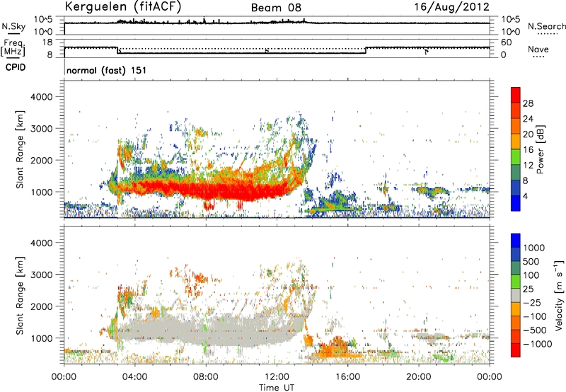Click the gray segment of velocity colorbar
This screenshot has height=392, width=566.
tap(516, 295)
